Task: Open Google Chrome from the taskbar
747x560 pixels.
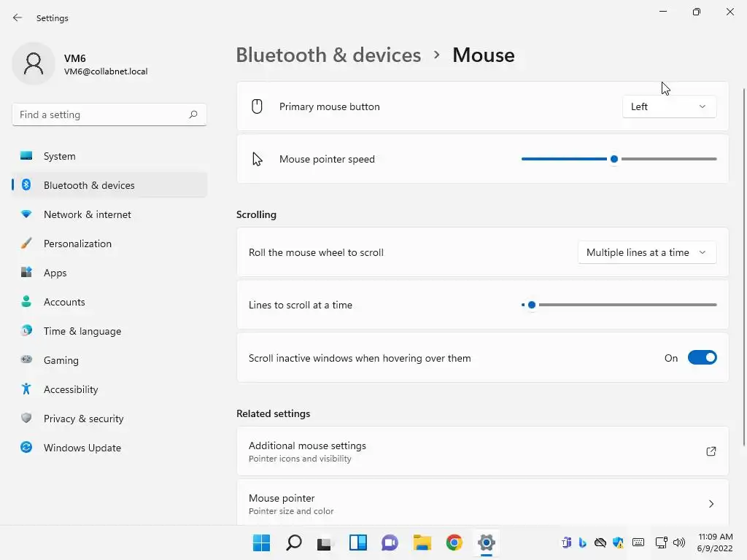Action: (x=454, y=542)
